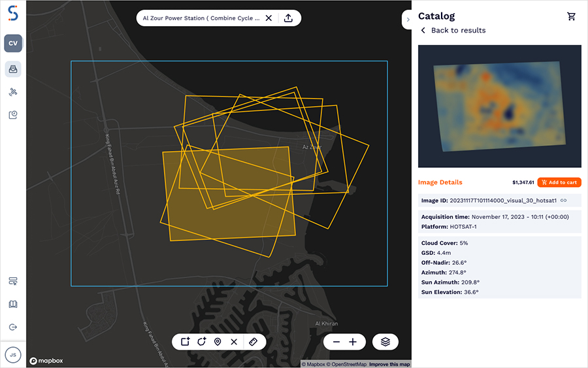This screenshot has height=368, width=588.
Task: Click the Azimuth 274.8° text
Action: pos(444,273)
